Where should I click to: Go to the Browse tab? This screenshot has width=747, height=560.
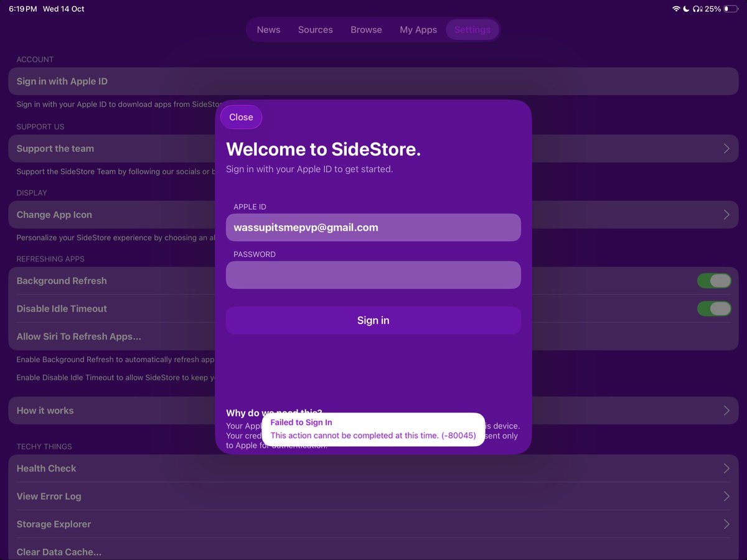(366, 29)
